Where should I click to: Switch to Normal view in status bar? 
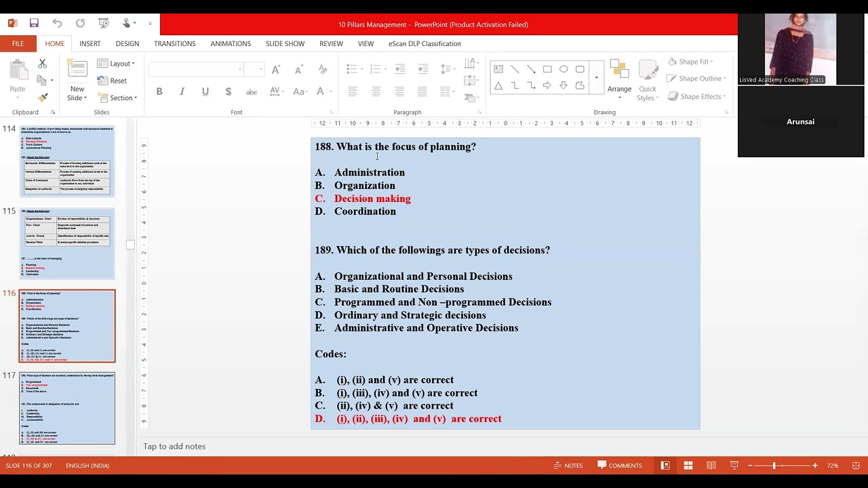tap(665, 465)
